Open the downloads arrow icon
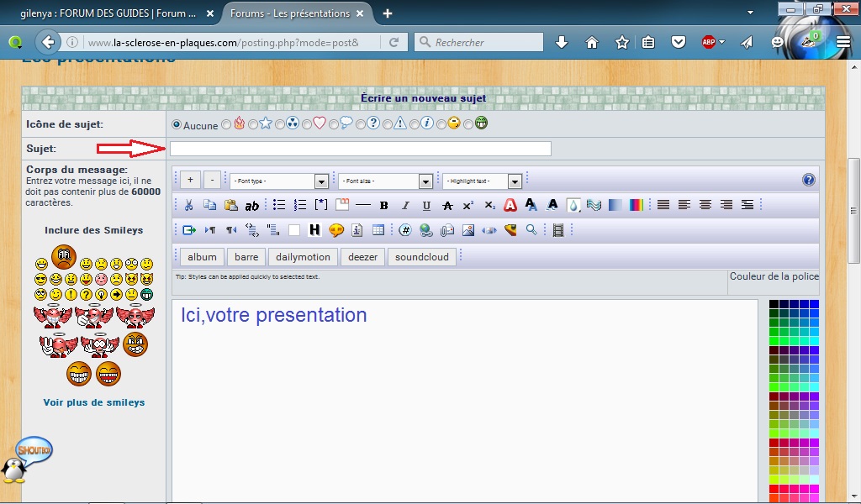The height and width of the screenshot is (504, 861). coord(561,42)
